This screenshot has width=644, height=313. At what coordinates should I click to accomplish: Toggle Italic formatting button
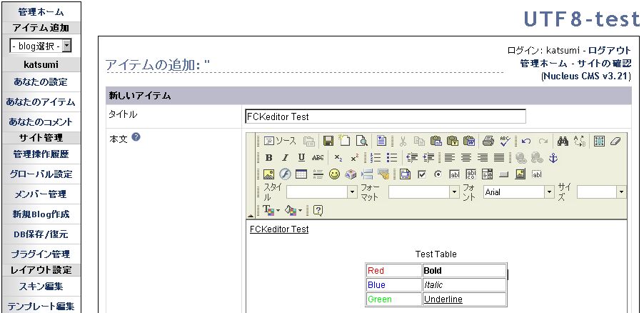click(285, 158)
